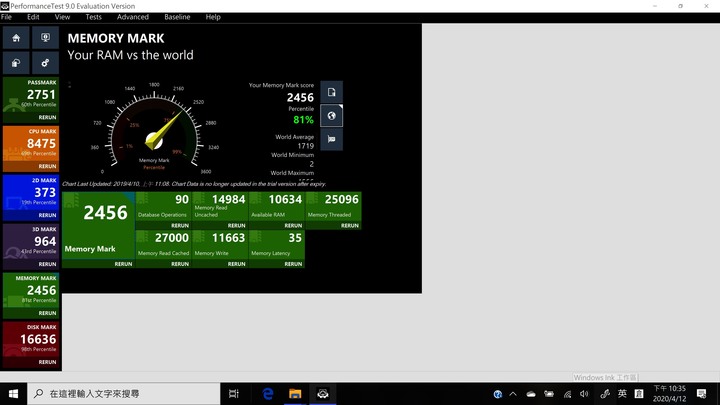Rerun the Memory Threaded test
The width and height of the screenshot is (720, 405).
pyautogui.click(x=350, y=225)
